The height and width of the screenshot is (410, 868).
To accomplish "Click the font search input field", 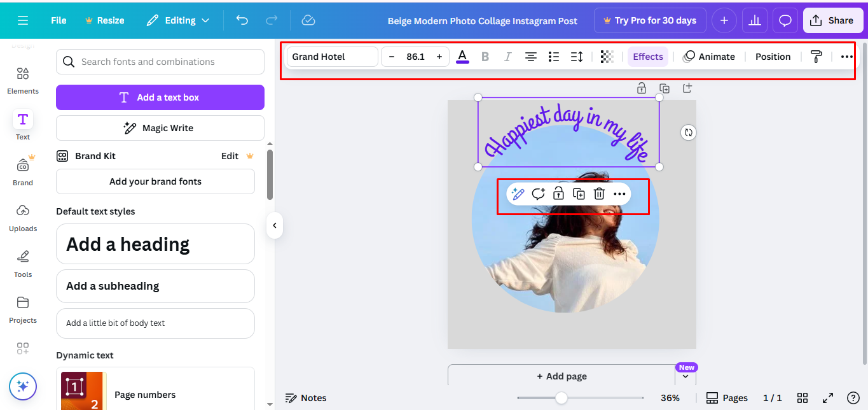I will pyautogui.click(x=160, y=62).
